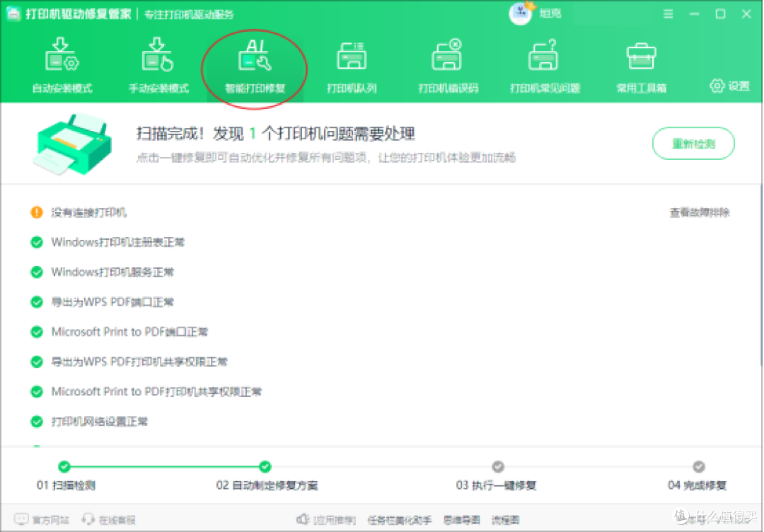Click the step 02 自动制定修复方案 marker

pyautogui.click(x=265, y=466)
